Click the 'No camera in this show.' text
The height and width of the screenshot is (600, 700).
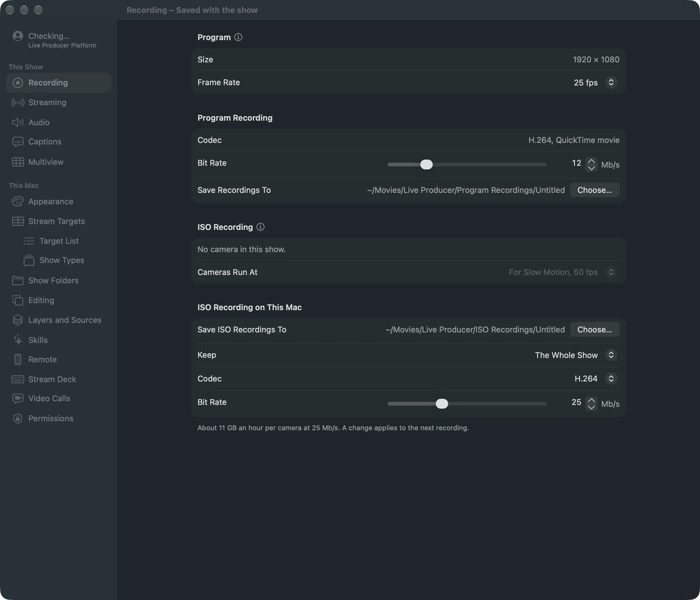coord(242,249)
